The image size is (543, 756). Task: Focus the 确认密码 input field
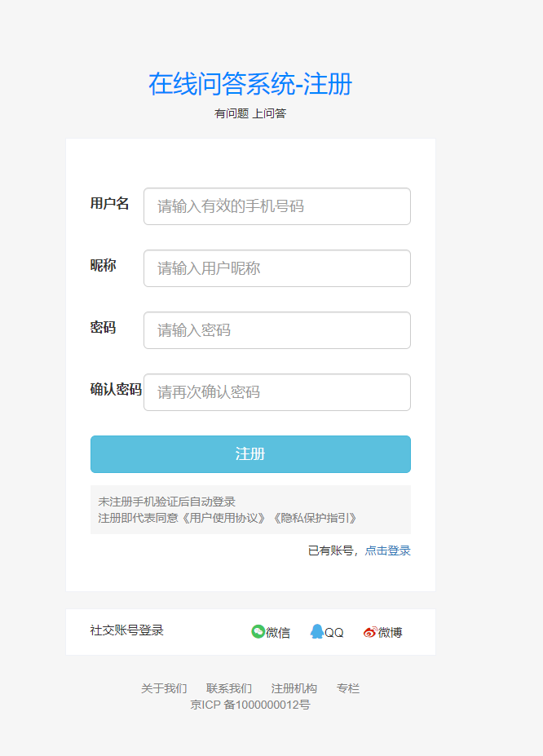point(277,392)
